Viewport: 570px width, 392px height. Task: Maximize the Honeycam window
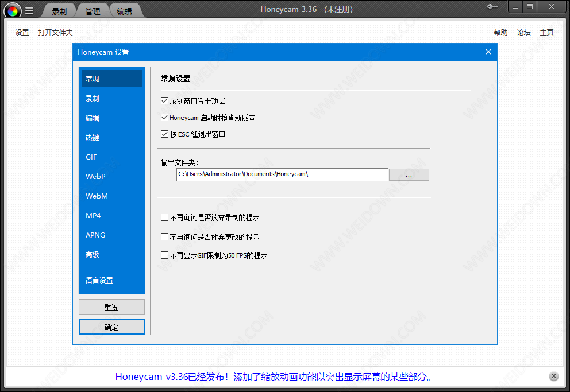530,7
